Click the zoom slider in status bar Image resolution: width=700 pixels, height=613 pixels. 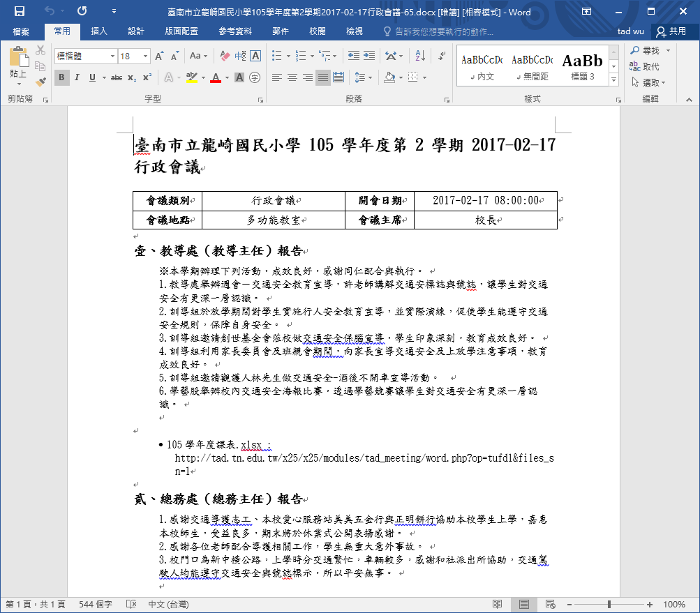point(609,604)
